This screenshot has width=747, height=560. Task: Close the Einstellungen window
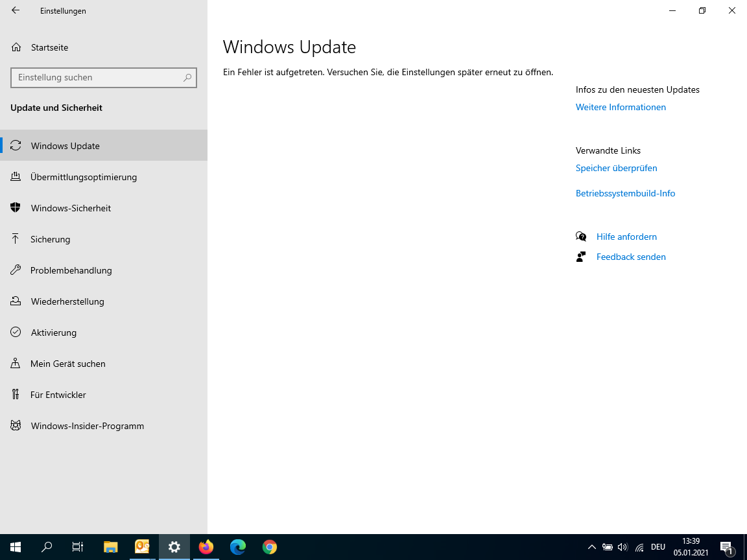732,10
